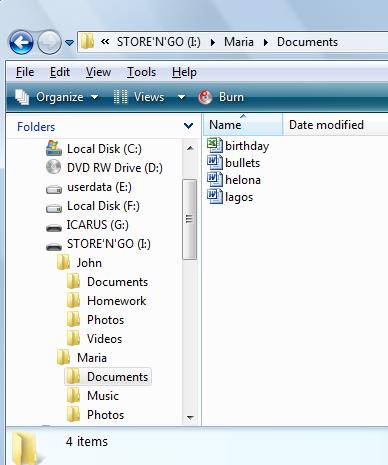Click the STORE'N'GO (I:) drive icon in tree
This screenshot has height=465, width=388.
[54, 247]
